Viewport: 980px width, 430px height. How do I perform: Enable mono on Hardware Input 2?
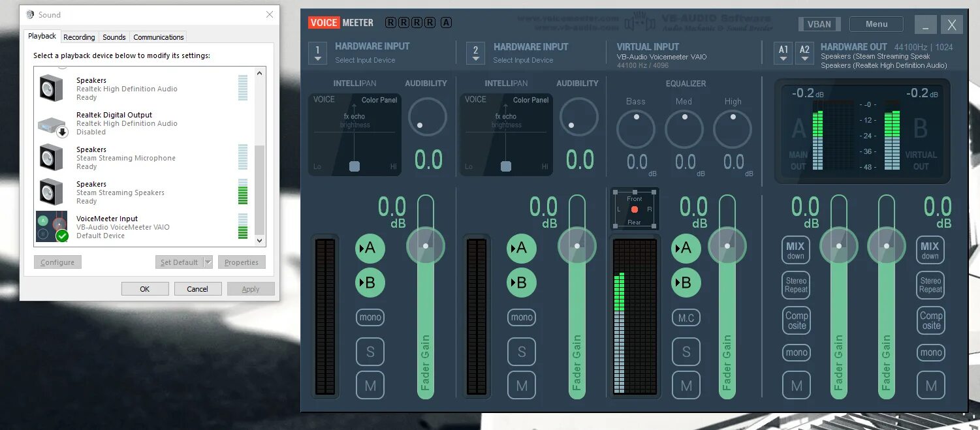click(522, 318)
